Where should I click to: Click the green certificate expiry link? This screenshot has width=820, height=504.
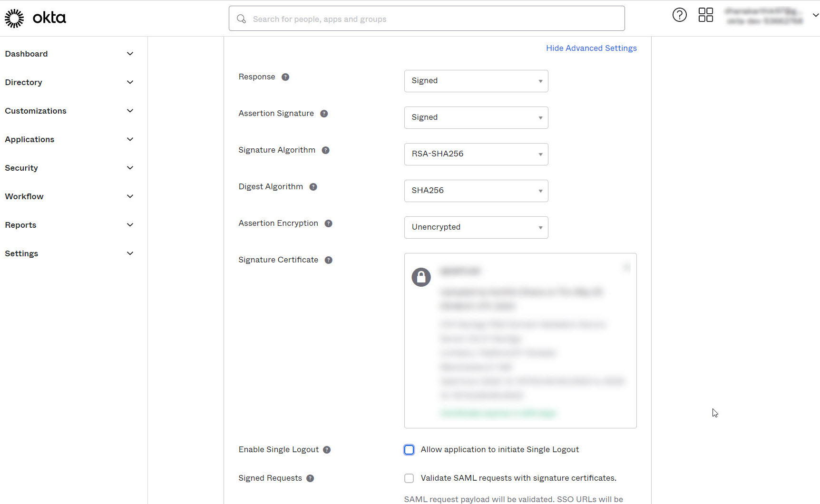[x=498, y=413]
